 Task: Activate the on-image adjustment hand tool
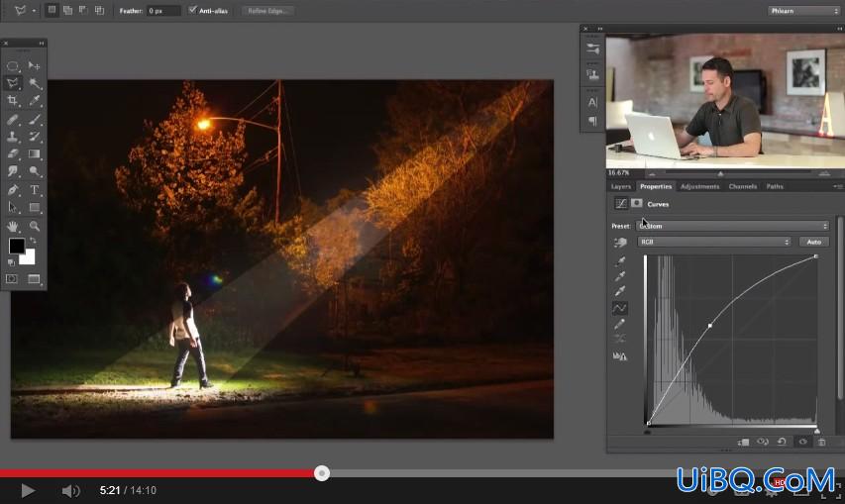(x=620, y=243)
